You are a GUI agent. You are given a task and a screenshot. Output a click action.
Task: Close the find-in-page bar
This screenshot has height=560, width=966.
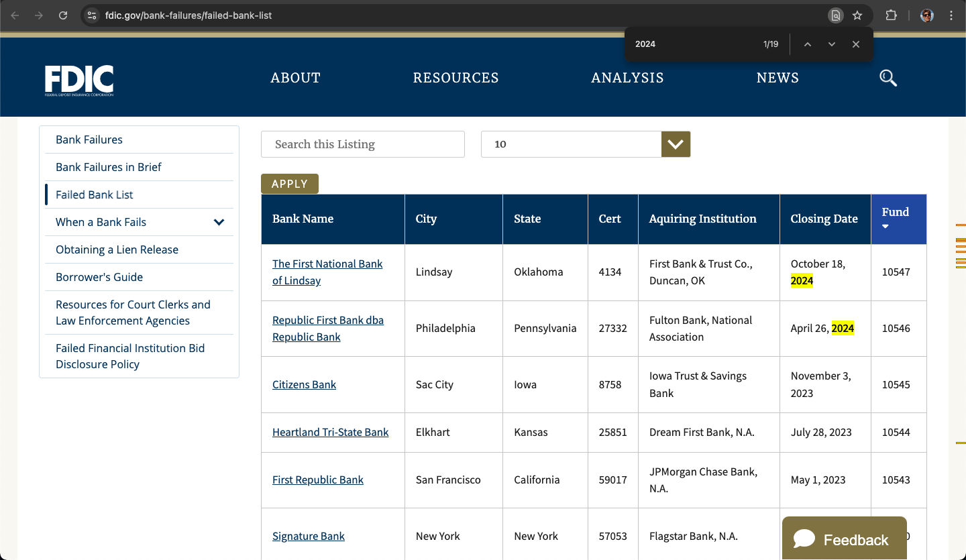[856, 44]
